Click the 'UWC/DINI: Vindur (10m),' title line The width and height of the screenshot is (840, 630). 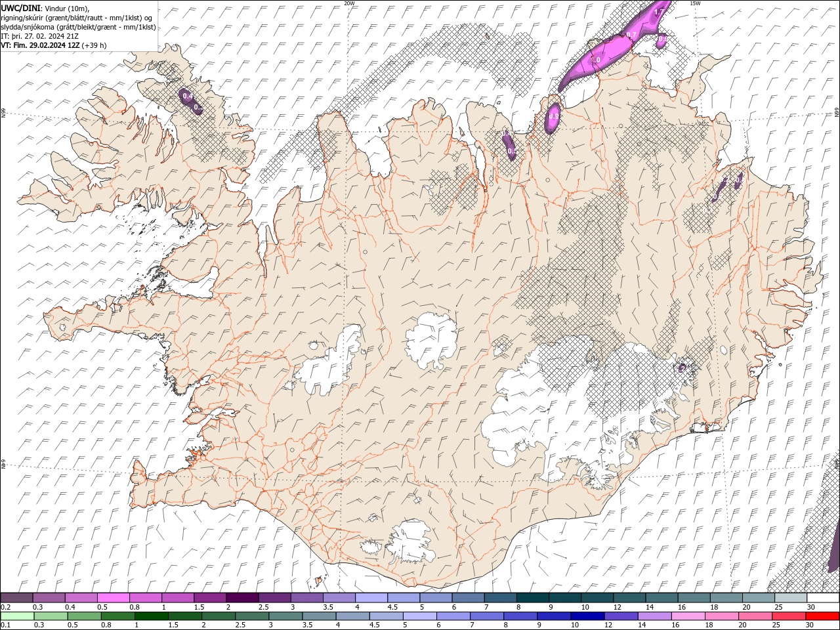[45, 7]
